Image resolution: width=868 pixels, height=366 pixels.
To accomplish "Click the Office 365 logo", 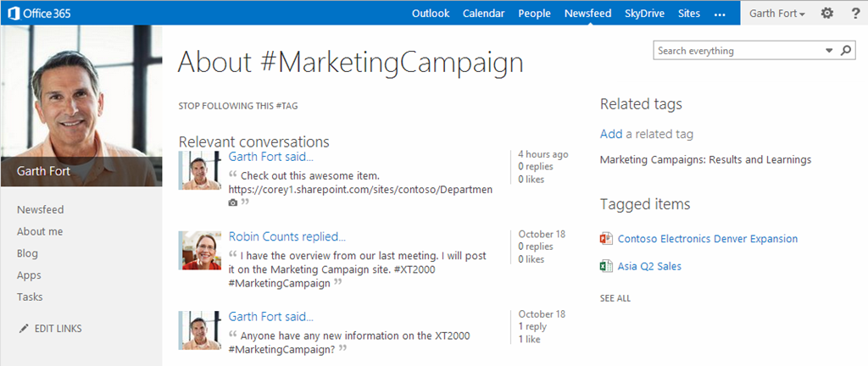I will (40, 14).
